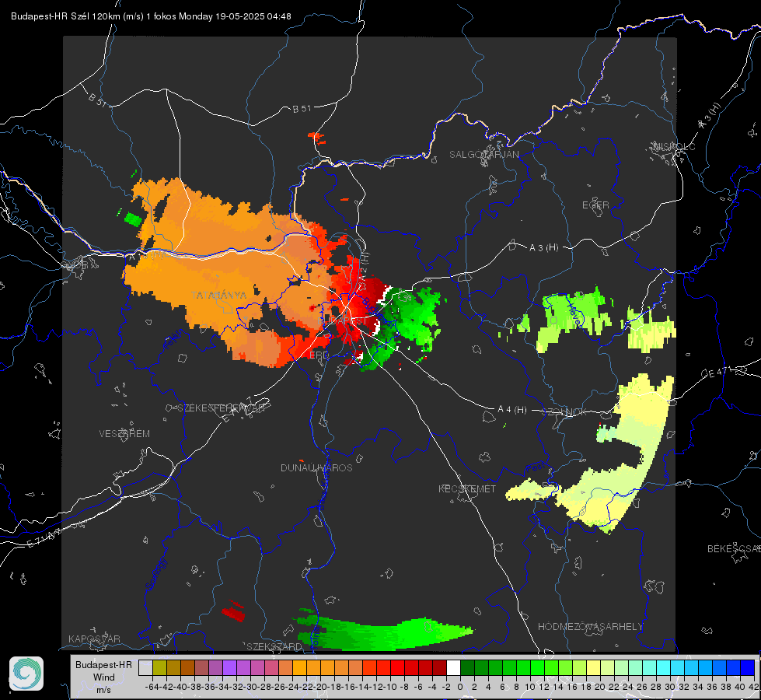Viewport: 761px width, 700px height.
Task: Click the SALGOTARJAN city label
Action: pyautogui.click(x=483, y=155)
